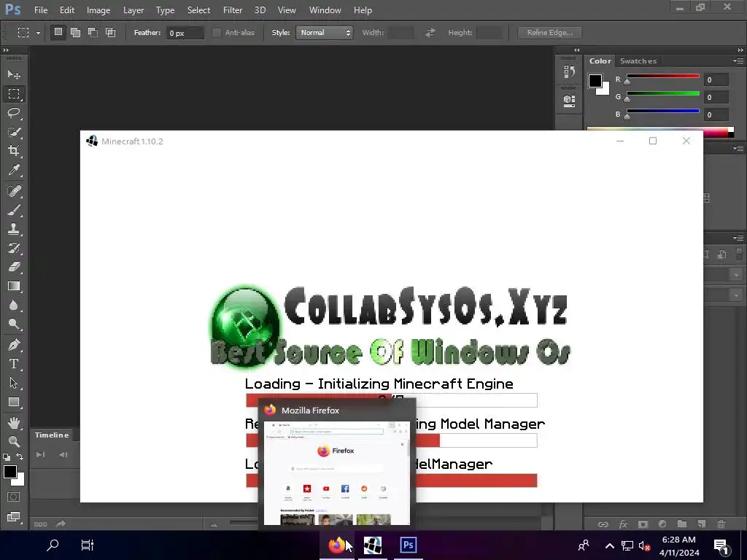Switch to the Swatches tab
747x560 pixels.
(x=638, y=61)
